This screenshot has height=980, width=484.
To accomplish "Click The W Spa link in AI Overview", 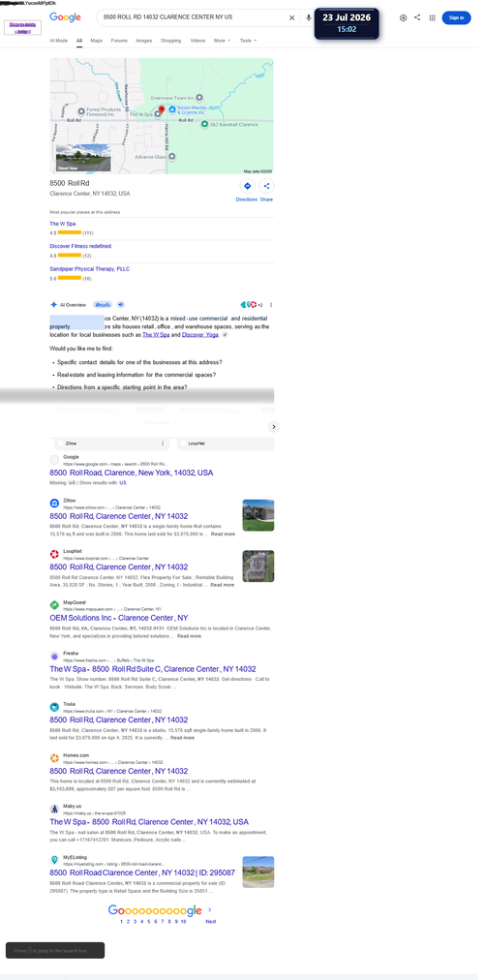I will (156, 335).
